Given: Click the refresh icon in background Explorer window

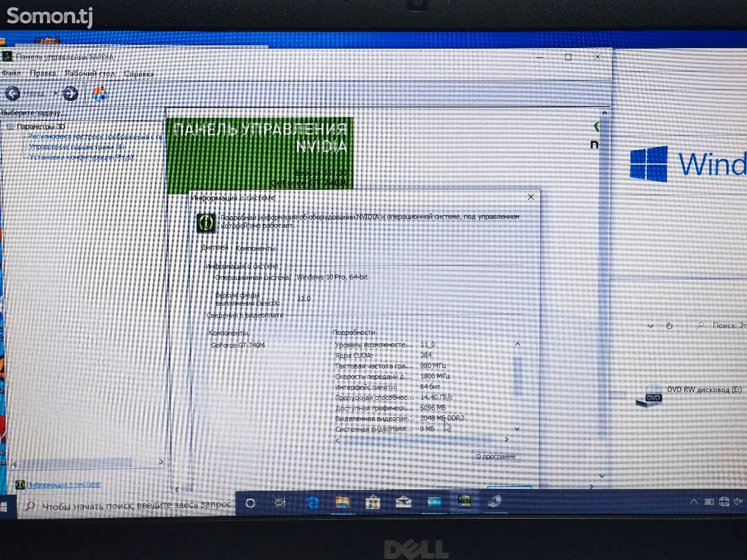Looking at the screenshot, I should tap(669, 326).
